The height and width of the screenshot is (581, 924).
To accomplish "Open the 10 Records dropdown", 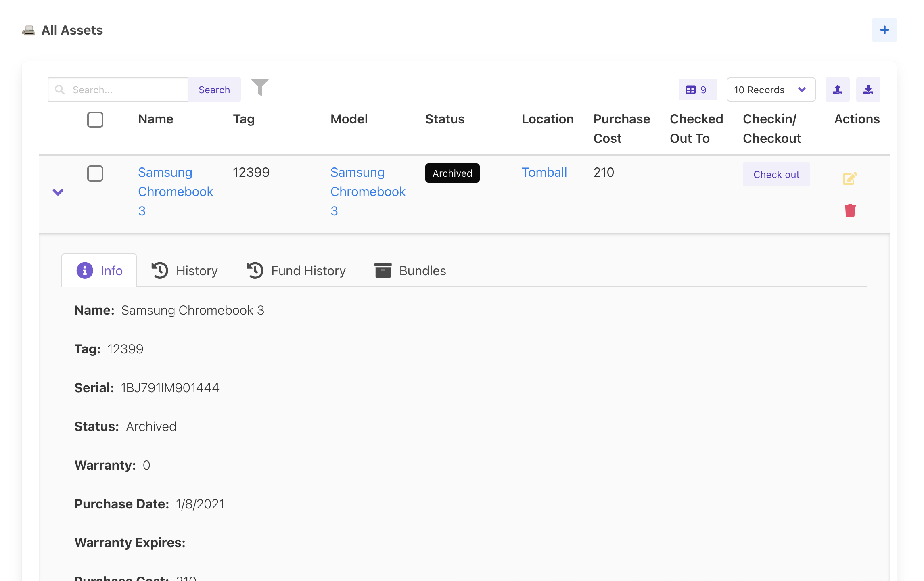I will tap(770, 90).
